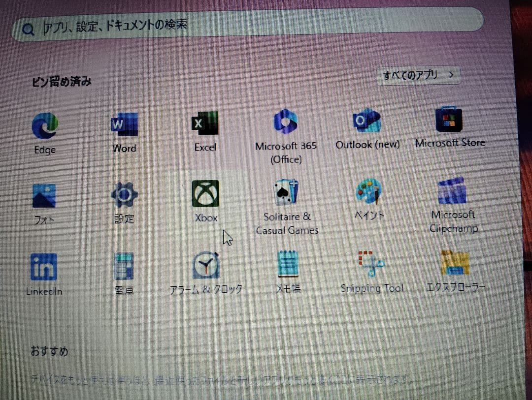
Task: Open the 電卓 calculator
Action: [124, 266]
